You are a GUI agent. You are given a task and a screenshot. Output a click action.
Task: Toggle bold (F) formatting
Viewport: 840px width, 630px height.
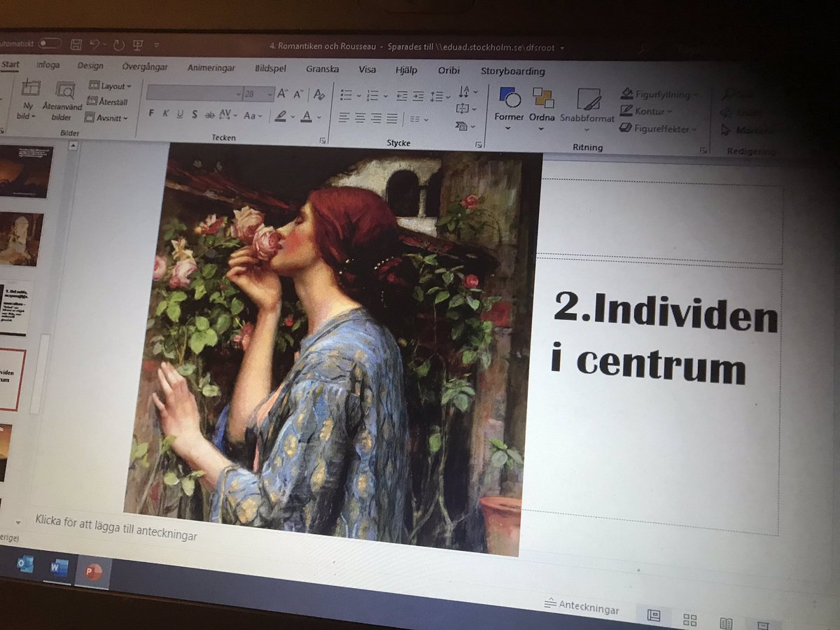tap(151, 113)
